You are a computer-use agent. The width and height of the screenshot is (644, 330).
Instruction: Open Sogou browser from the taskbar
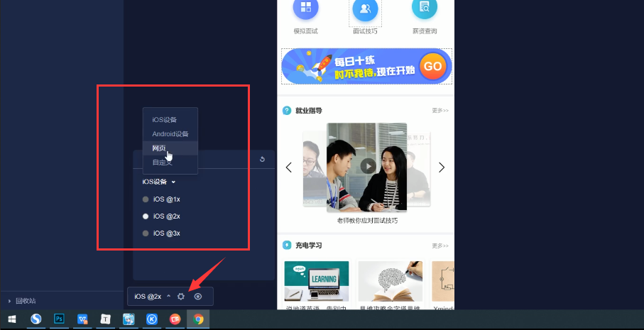point(36,319)
